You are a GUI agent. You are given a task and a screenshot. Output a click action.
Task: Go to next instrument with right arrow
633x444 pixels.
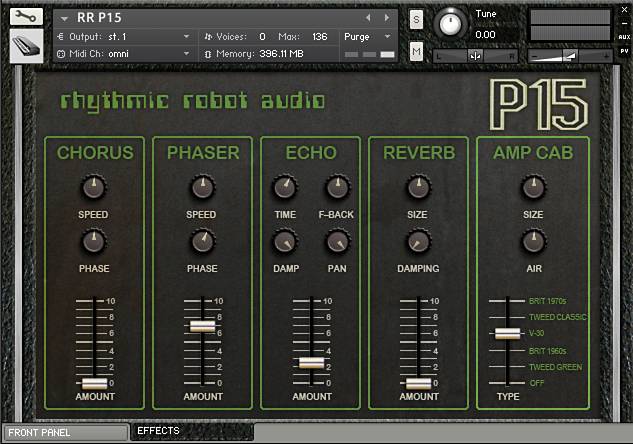point(387,18)
